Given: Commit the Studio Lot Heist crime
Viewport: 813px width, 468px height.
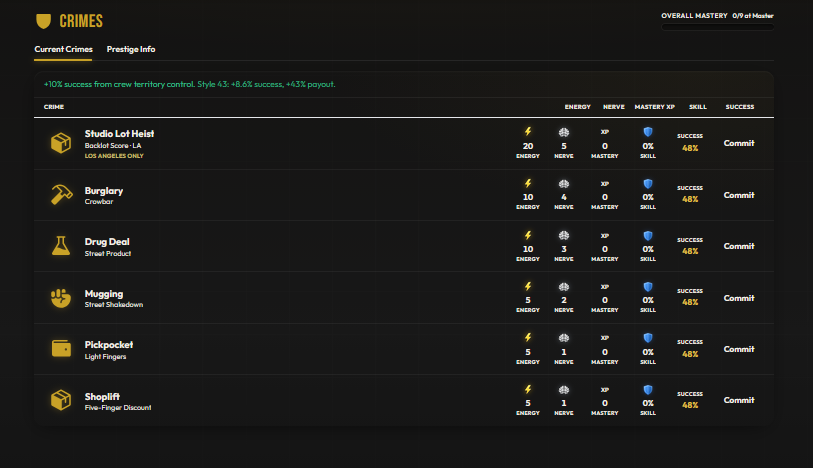Looking at the screenshot, I should [739, 143].
